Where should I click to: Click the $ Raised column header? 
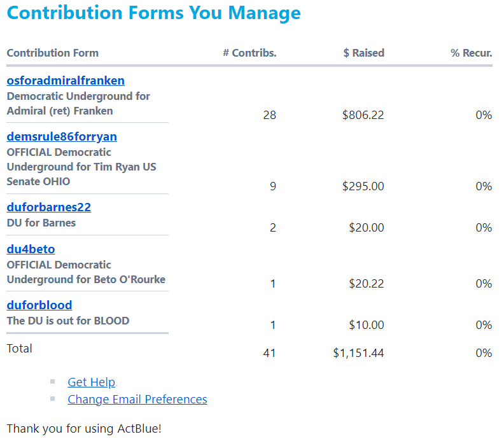(x=363, y=53)
